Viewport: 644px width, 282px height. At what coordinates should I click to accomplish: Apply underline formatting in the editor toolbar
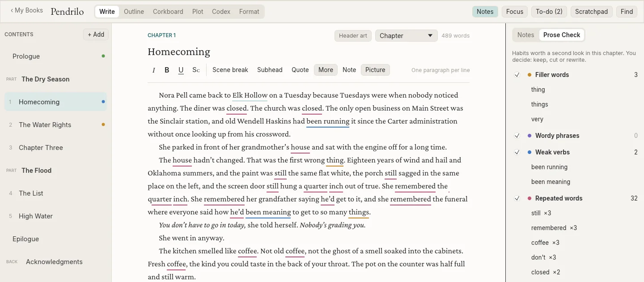(x=181, y=70)
